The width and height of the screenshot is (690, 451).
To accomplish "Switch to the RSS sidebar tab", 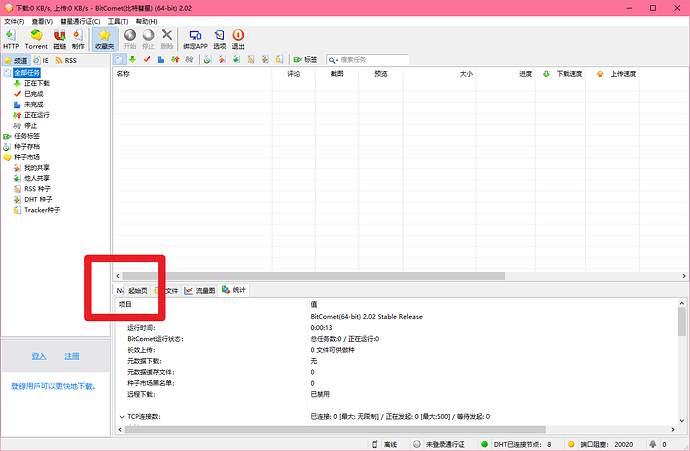I will click(x=66, y=60).
